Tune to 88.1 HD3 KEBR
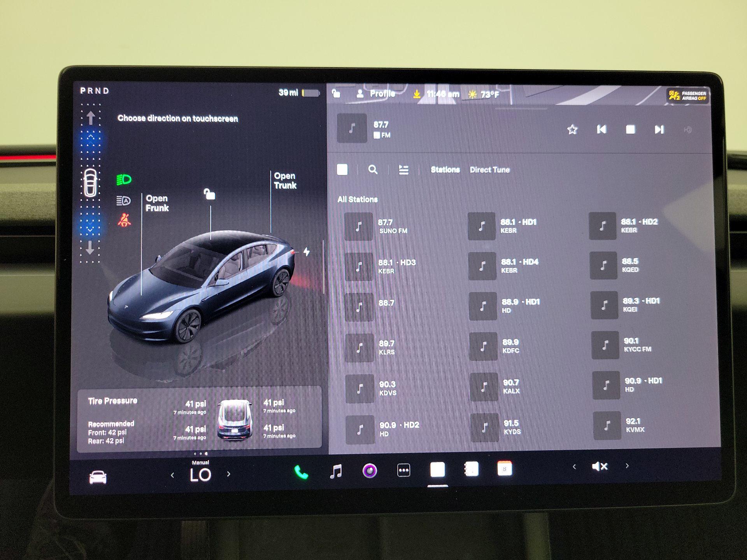This screenshot has width=747, height=560. [x=381, y=267]
